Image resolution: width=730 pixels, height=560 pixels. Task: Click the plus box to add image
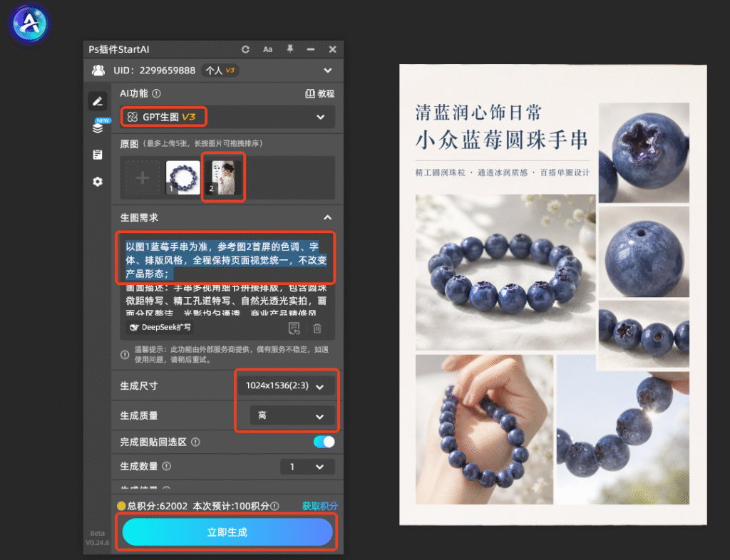(x=143, y=177)
